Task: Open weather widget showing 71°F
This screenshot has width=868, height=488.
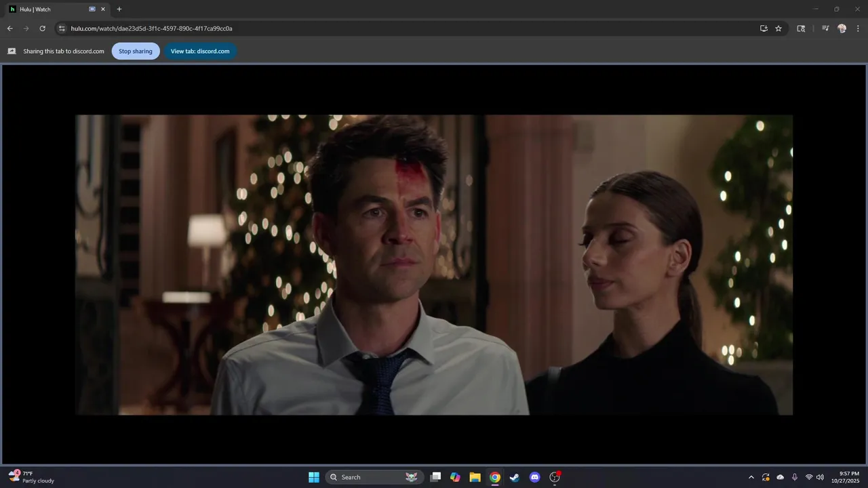Action: click(32, 477)
